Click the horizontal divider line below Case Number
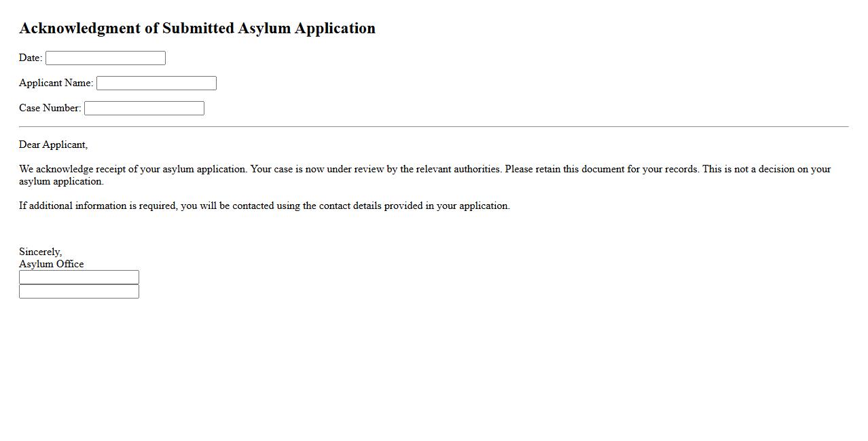868x441 pixels. coord(433,126)
